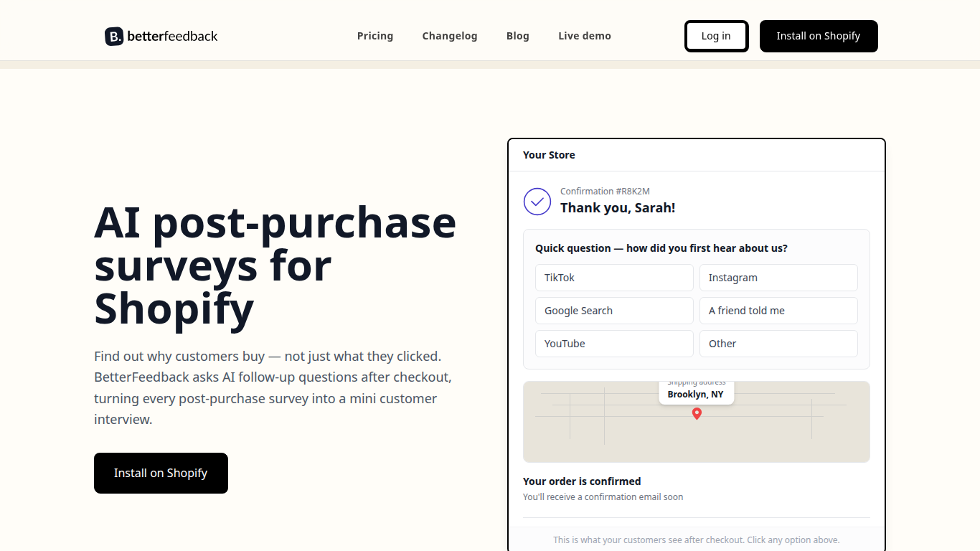Click the Your Store header bar
This screenshot has height=551, width=980.
click(697, 155)
